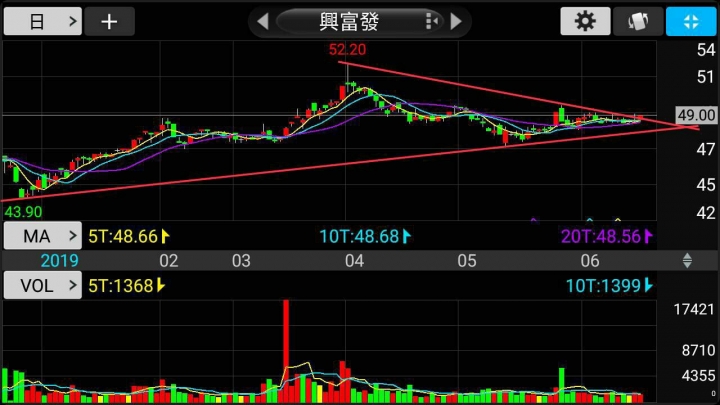Go to next stock with right arrow

[456, 21]
